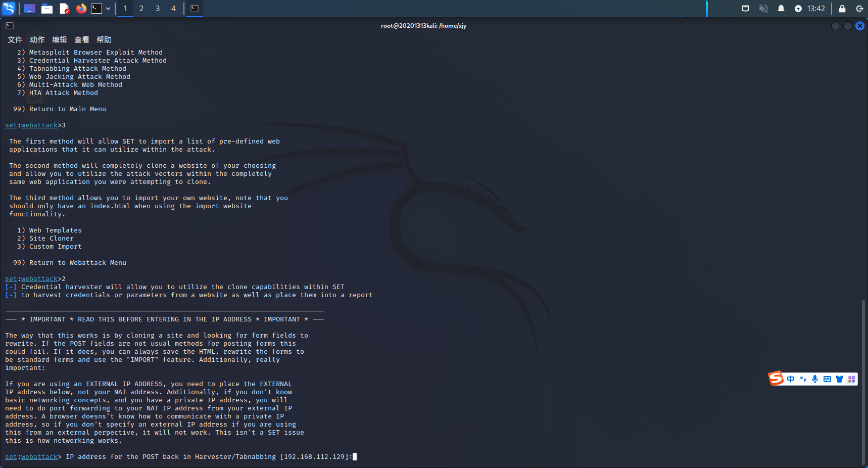
Task: Open the 查看 (View) menu
Action: click(x=82, y=40)
